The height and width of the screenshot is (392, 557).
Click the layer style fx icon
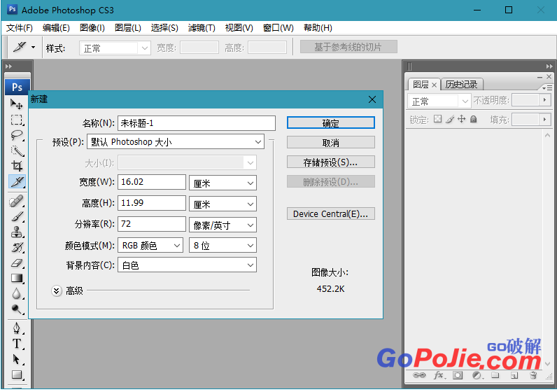439,375
